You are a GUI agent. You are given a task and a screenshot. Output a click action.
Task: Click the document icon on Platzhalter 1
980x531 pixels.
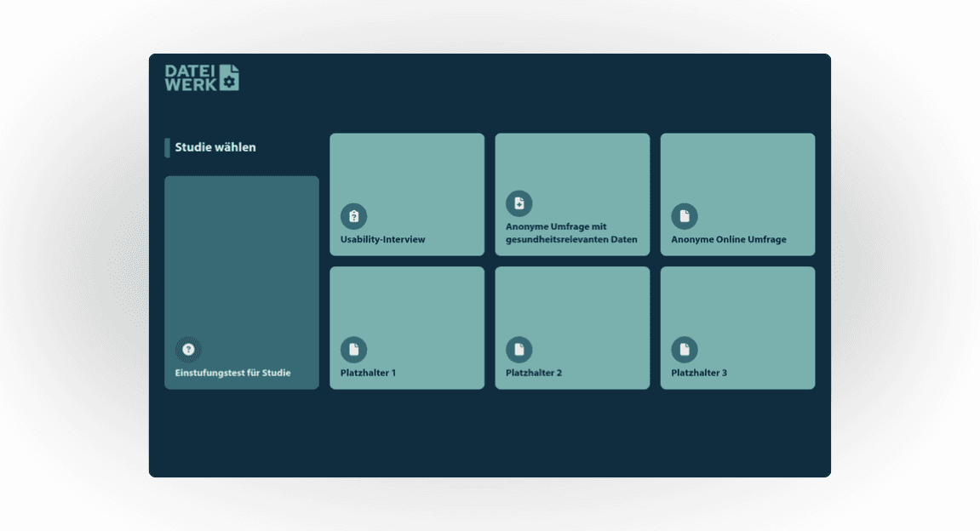pyautogui.click(x=353, y=349)
